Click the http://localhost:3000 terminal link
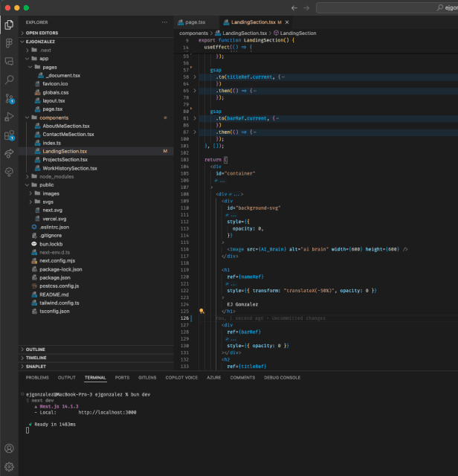This screenshot has height=476, width=458. (107, 412)
